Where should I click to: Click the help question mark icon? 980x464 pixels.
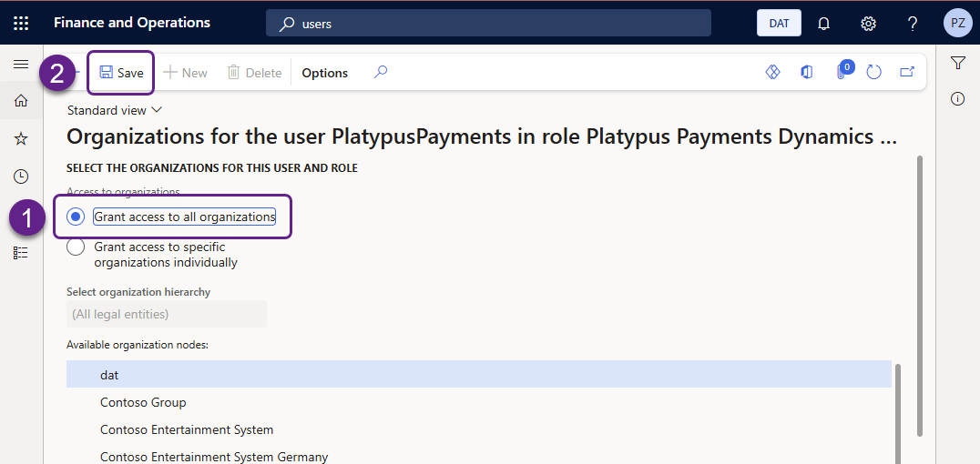pos(913,23)
